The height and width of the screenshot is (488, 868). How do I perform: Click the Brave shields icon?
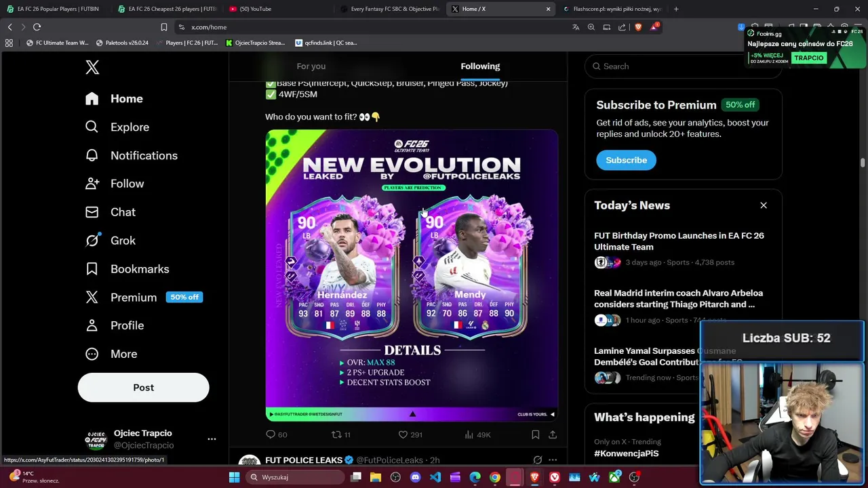coord(638,27)
